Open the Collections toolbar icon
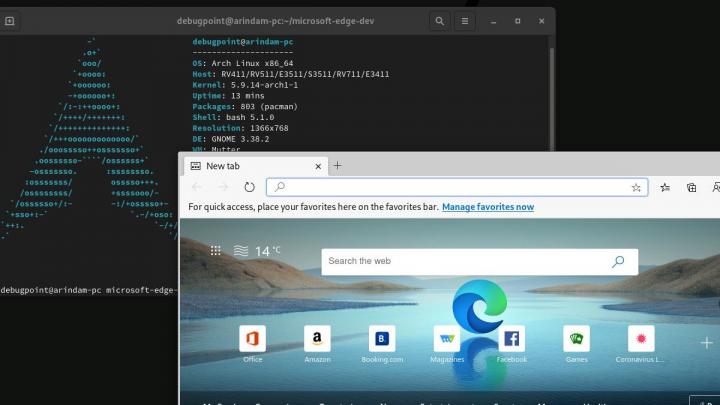The image size is (720, 405). [x=691, y=187]
